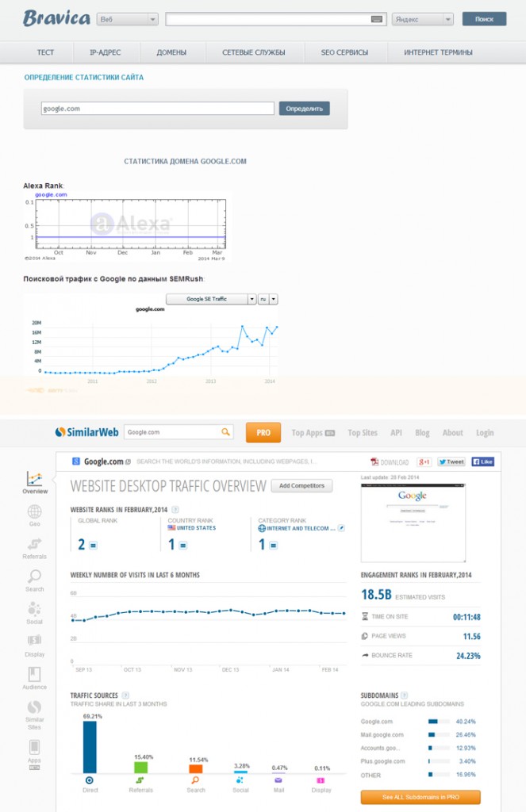Click the Google homepage screenshot thumbnail
This screenshot has height=812, width=526.
click(413, 523)
